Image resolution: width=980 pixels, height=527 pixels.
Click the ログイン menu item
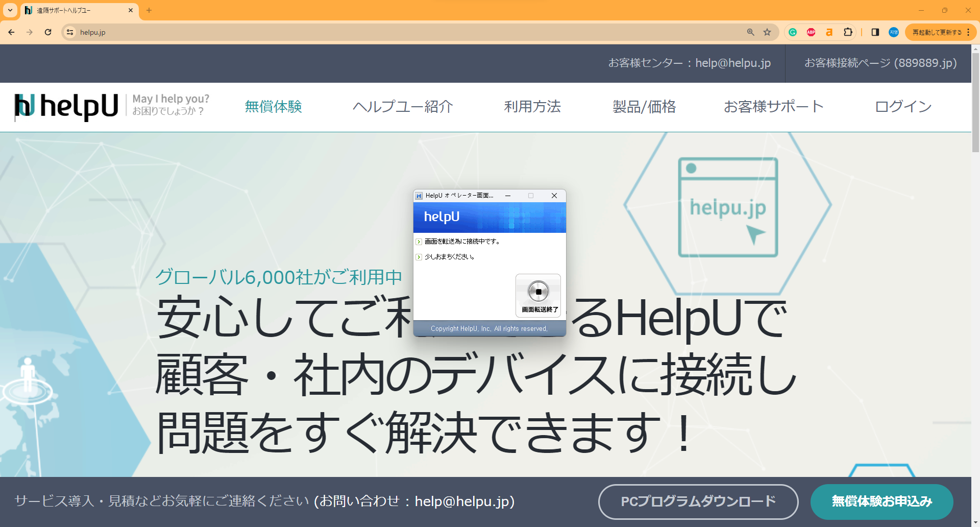click(x=903, y=106)
